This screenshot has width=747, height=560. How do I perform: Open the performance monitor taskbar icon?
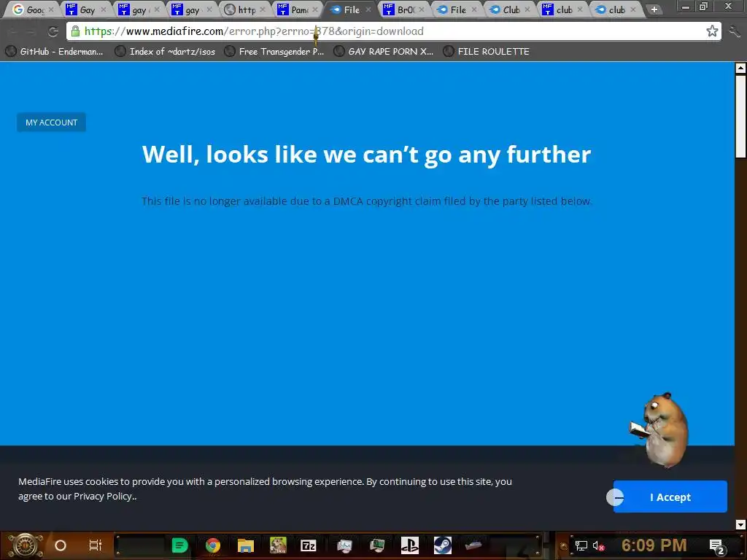344,545
